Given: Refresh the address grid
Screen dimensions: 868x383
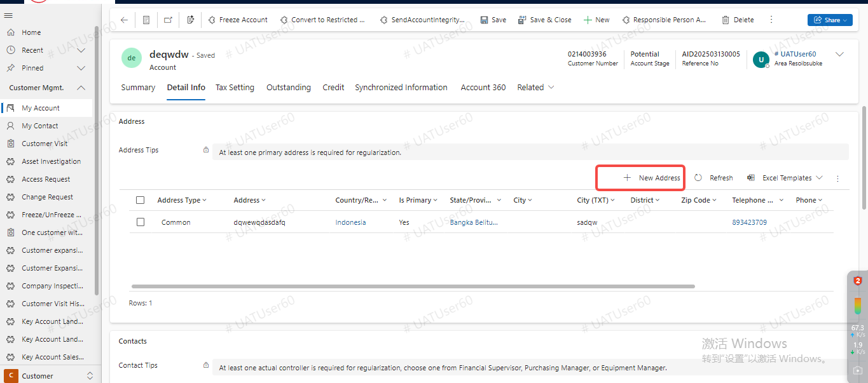Looking at the screenshot, I should [x=713, y=178].
